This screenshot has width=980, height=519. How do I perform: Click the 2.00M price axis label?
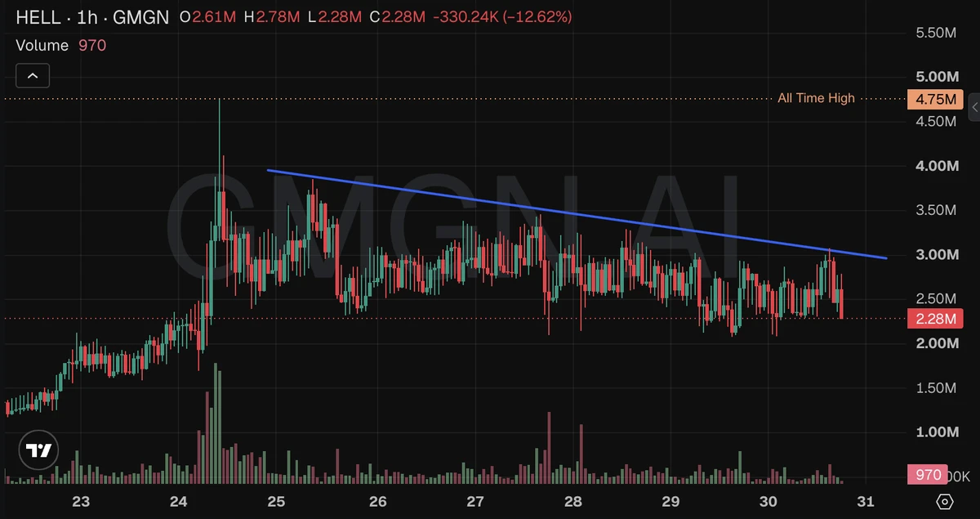[936, 343]
